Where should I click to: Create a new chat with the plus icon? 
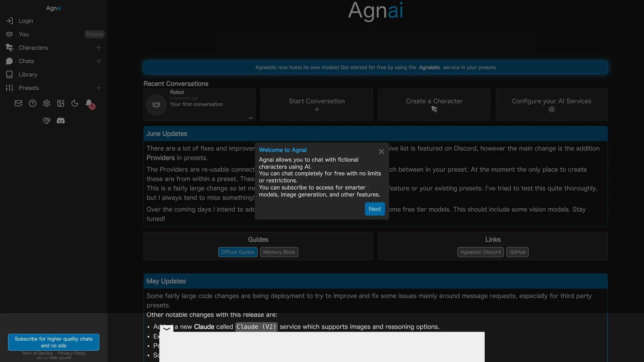click(x=98, y=61)
